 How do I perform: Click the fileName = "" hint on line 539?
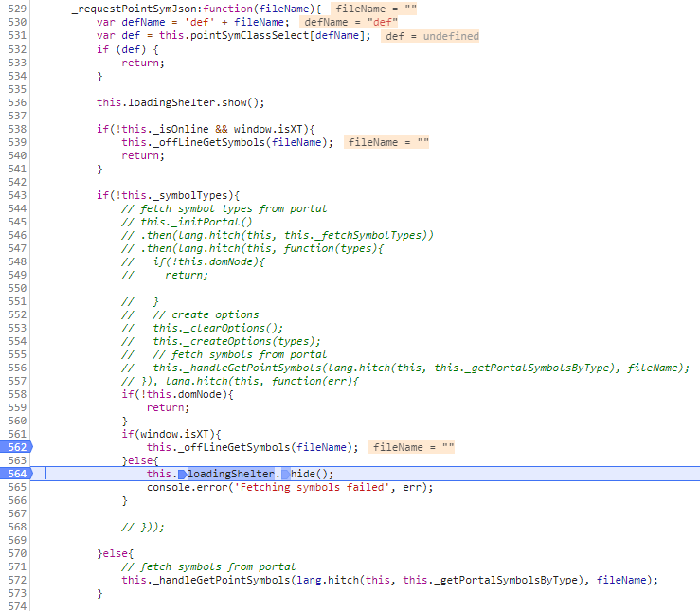tap(386, 142)
